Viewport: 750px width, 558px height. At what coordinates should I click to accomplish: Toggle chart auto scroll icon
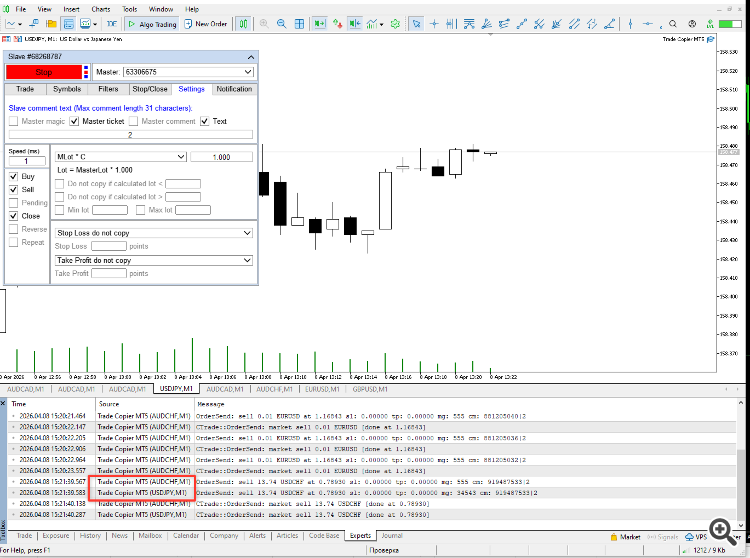319,23
